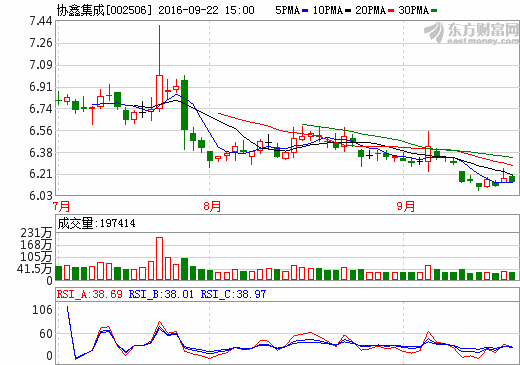Click the 7月 month marker
Image resolution: width=520 pixels, height=365 pixels.
coord(62,206)
